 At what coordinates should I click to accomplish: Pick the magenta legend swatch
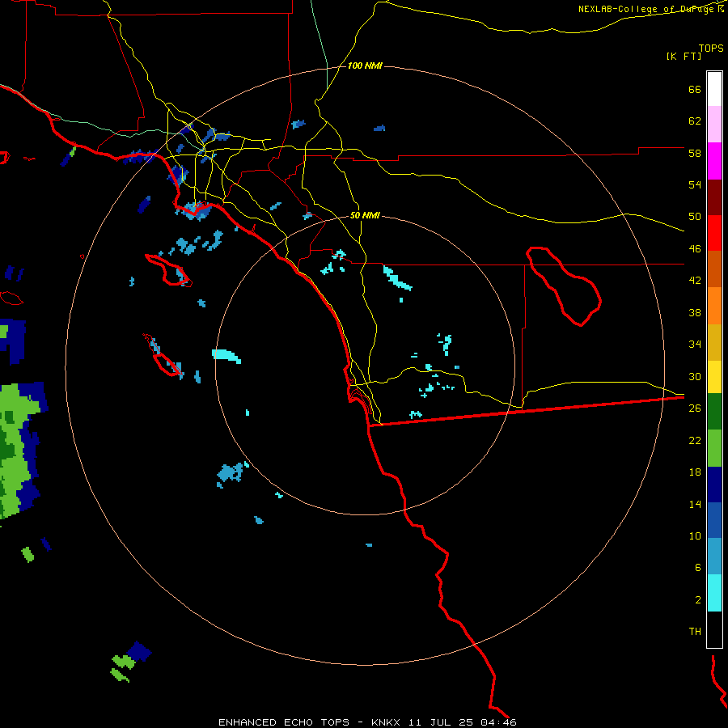tap(714, 161)
